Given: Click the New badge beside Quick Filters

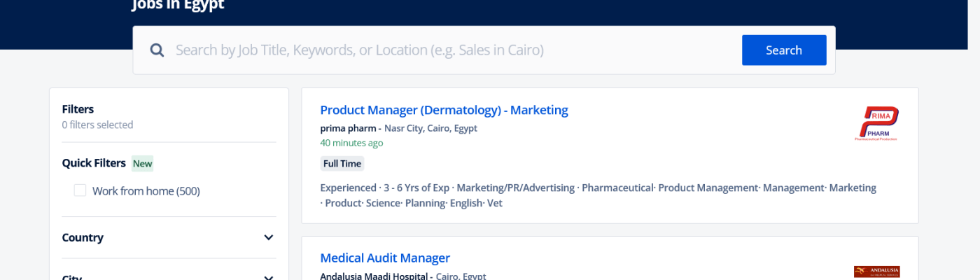Looking at the screenshot, I should tap(142, 164).
